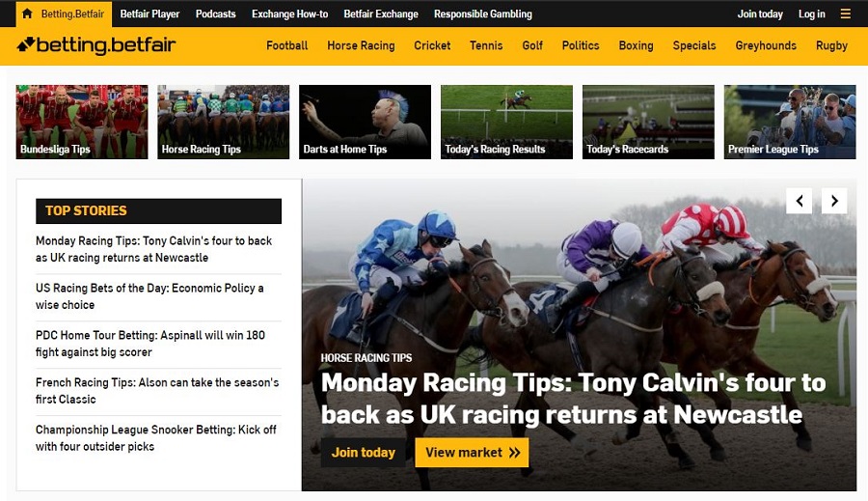Screen dimensions: 868x501
Task: Open the Premier League Tips thumbnail
Action: (x=790, y=122)
